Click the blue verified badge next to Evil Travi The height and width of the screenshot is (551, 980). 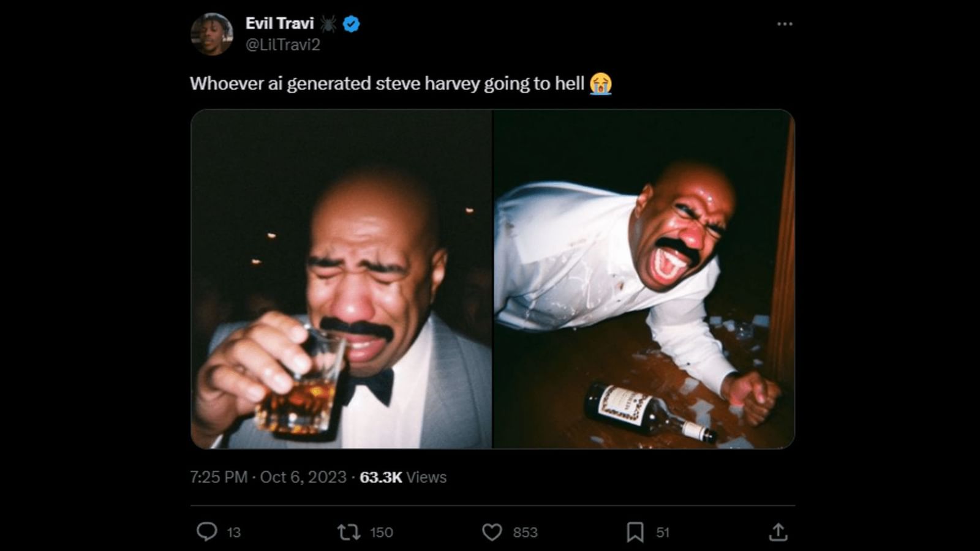(x=350, y=23)
